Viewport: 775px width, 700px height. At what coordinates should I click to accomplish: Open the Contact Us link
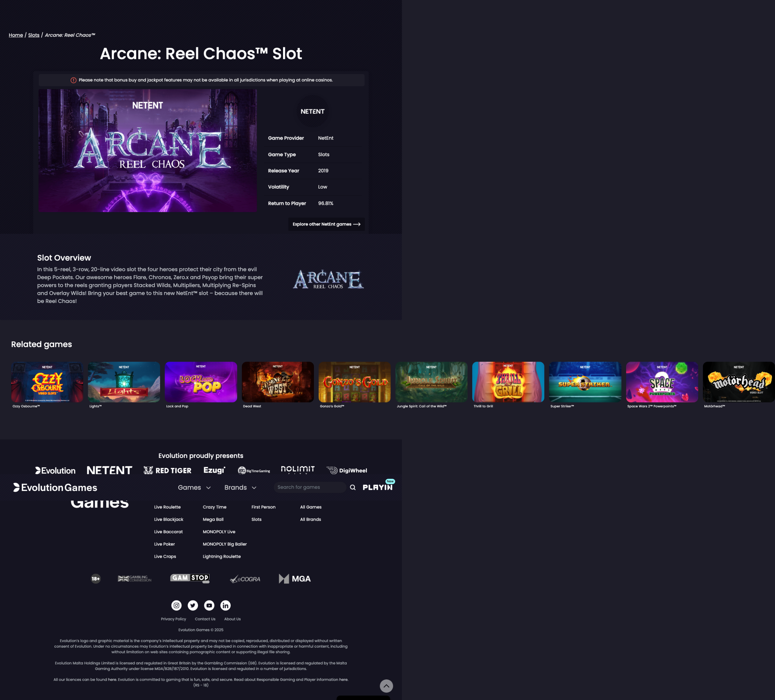(x=205, y=619)
